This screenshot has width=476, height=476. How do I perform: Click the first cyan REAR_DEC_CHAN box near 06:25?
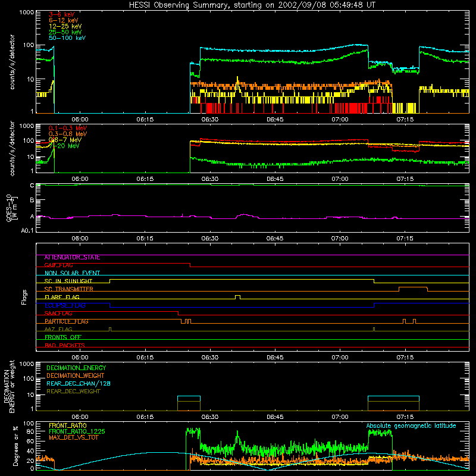(x=189, y=399)
